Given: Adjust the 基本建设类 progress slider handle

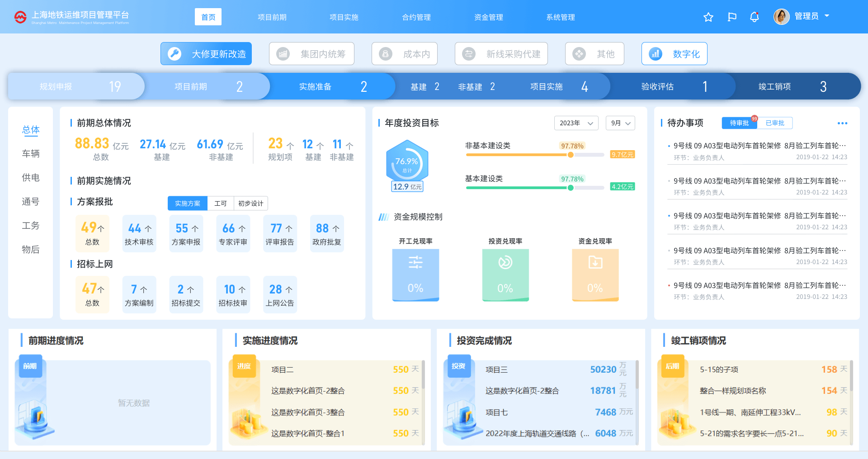Looking at the screenshot, I should click(571, 188).
